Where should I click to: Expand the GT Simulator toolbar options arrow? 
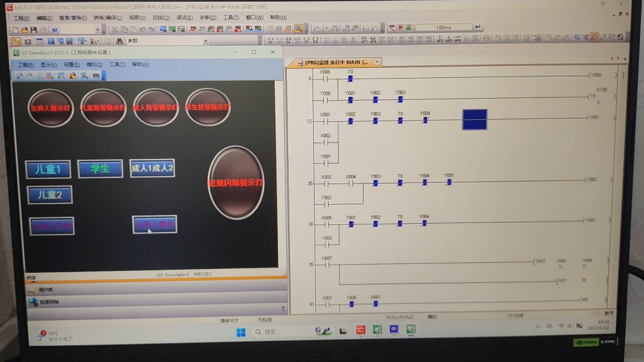click(104, 76)
